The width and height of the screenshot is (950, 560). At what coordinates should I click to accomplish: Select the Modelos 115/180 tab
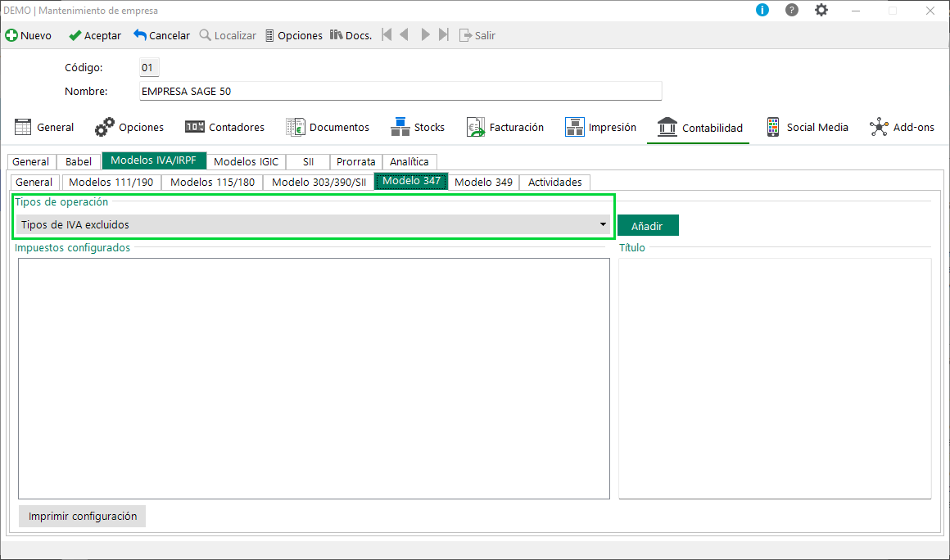pos(212,183)
